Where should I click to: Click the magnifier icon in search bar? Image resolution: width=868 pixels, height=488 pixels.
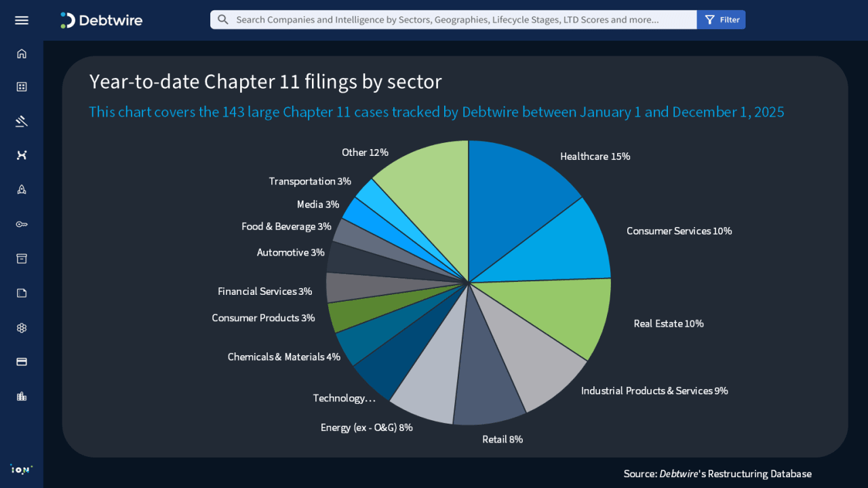223,20
